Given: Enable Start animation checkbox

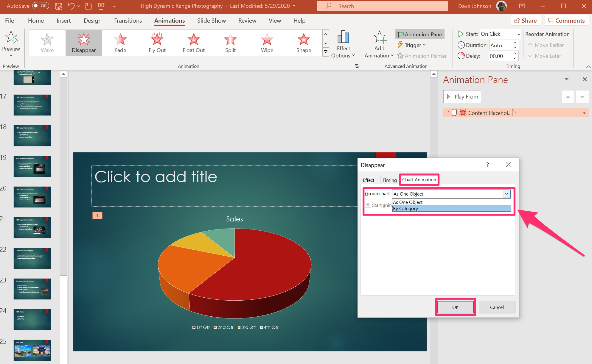Looking at the screenshot, I should [x=369, y=205].
